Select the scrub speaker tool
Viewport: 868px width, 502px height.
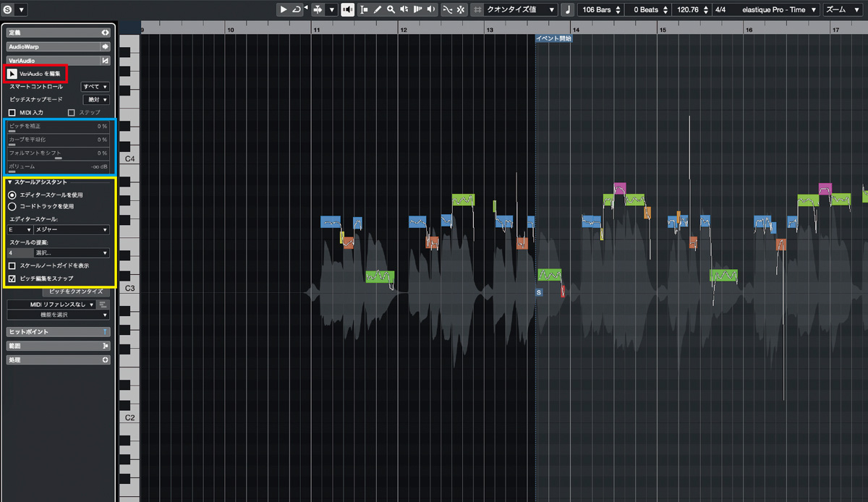pos(432,9)
